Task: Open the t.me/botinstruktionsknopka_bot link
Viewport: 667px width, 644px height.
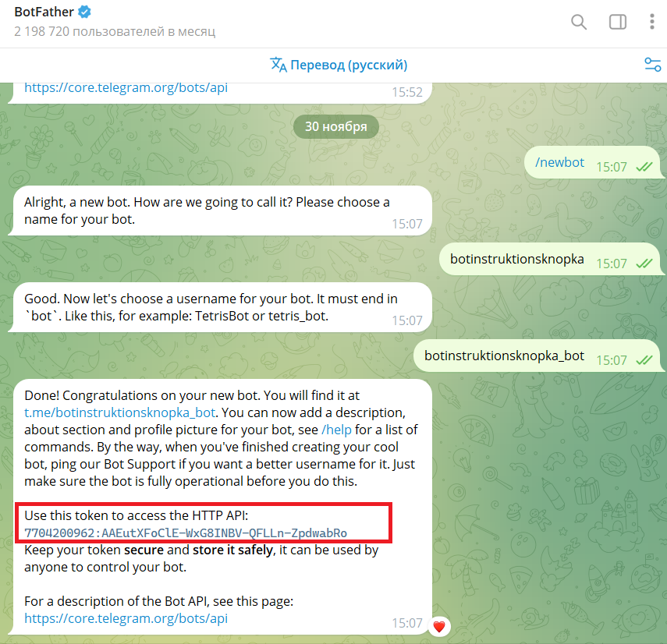Action: pos(119,412)
